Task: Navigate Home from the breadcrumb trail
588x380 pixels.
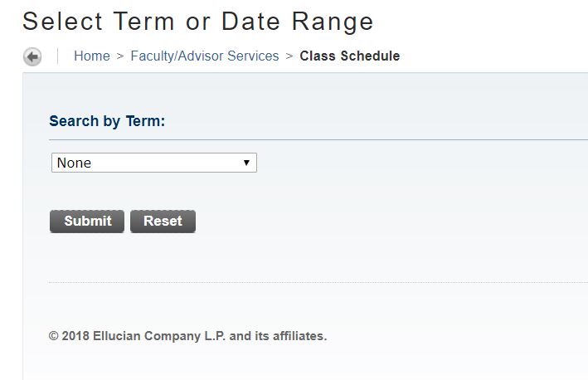Action: tap(91, 56)
